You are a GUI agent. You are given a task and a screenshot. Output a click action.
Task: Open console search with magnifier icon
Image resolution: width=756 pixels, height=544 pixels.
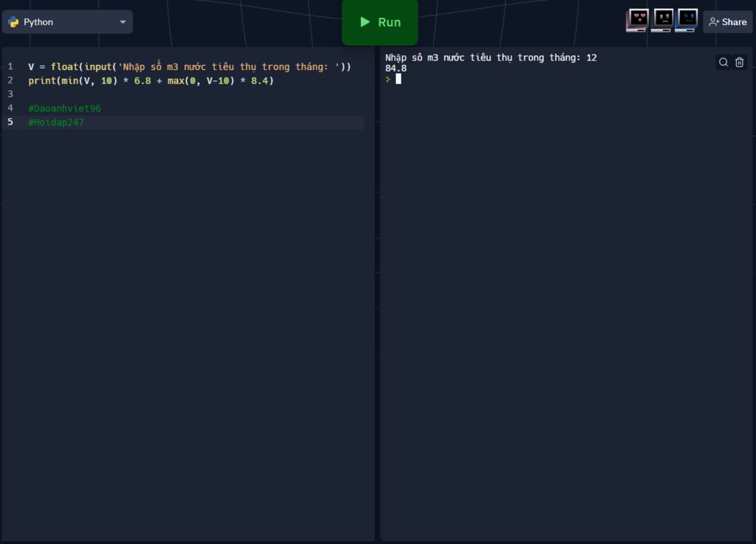(724, 63)
